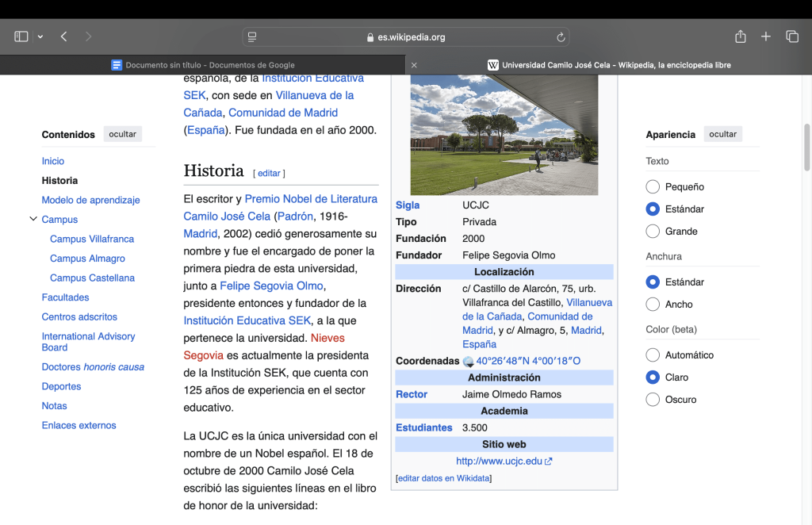The height and width of the screenshot is (525, 812).
Task: Open the Sigla link in infobox
Action: coord(408,205)
